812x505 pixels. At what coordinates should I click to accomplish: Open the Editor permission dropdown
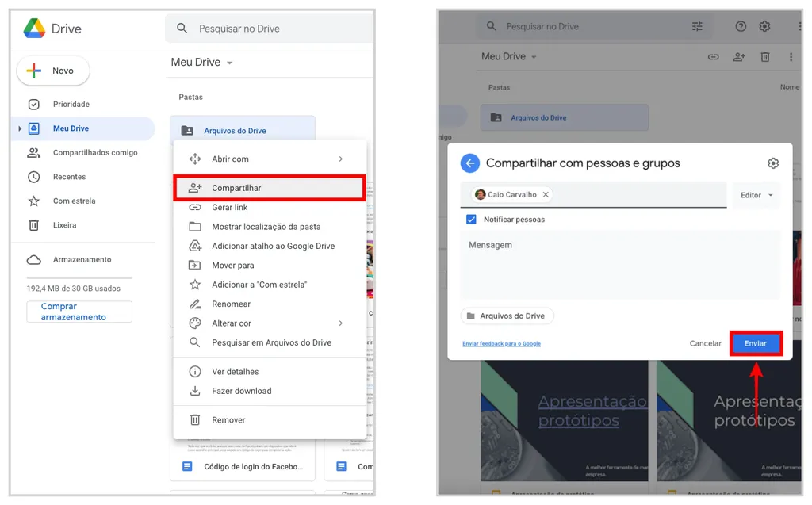[756, 195]
